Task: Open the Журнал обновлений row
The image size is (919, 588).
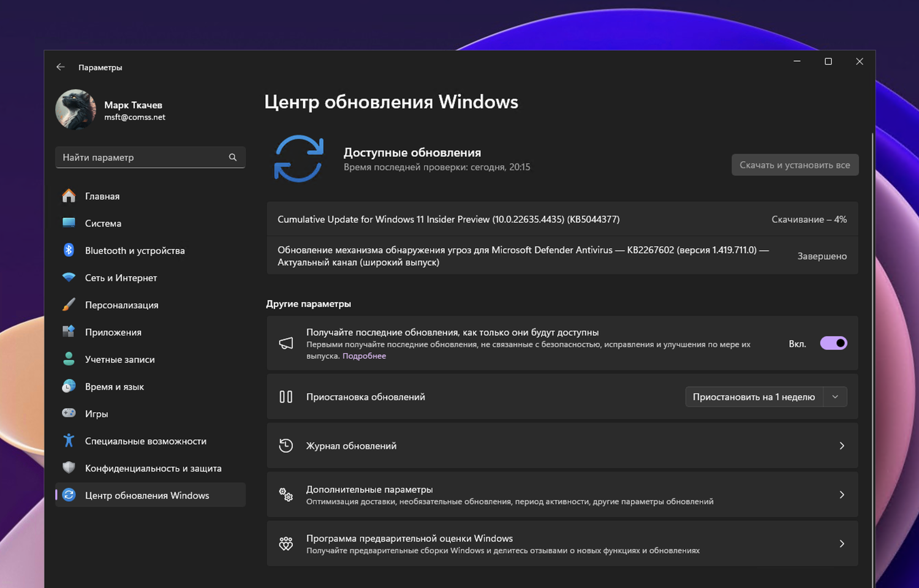Action: tap(562, 446)
